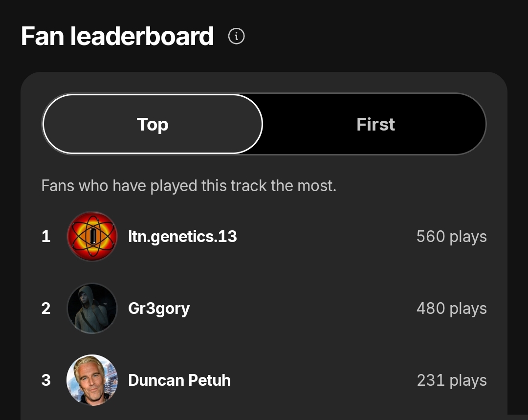The width and height of the screenshot is (528, 420).
Task: Open ltn.genetics.13's atom avatar
Action: pos(92,237)
